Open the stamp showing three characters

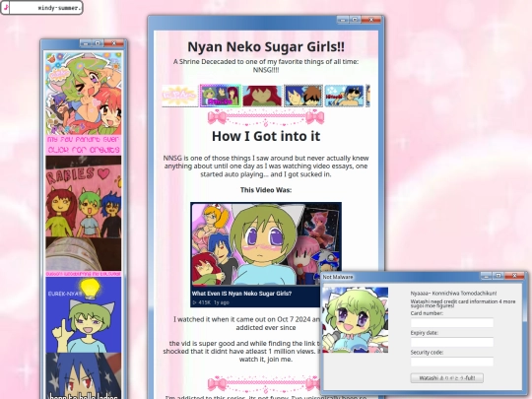pyautogui.click(x=221, y=96)
